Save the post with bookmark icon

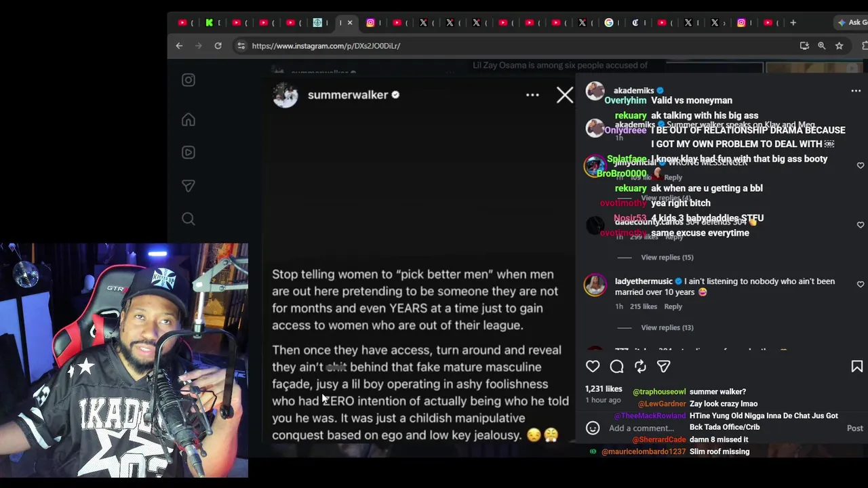click(857, 366)
